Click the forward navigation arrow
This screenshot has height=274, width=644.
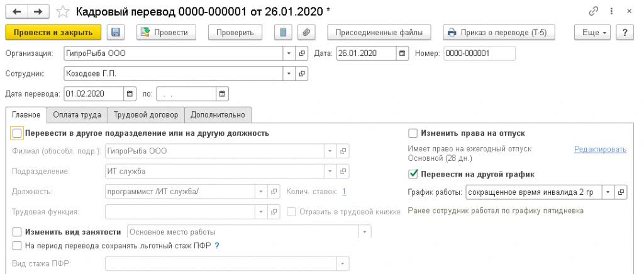[38, 12]
